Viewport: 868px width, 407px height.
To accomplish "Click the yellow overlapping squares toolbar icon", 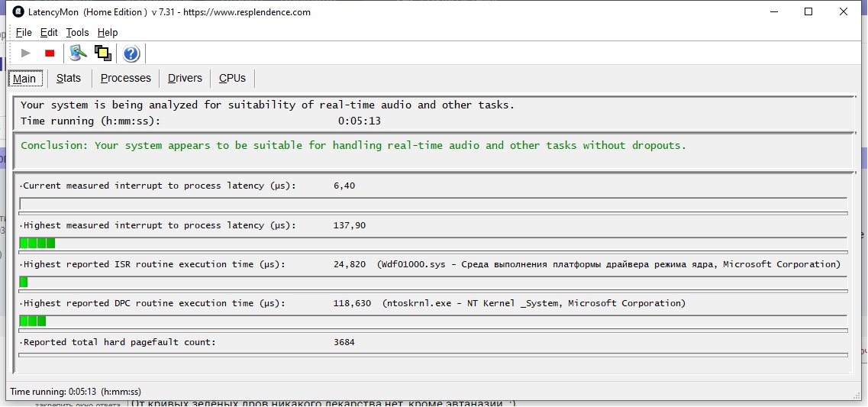I will pos(102,53).
